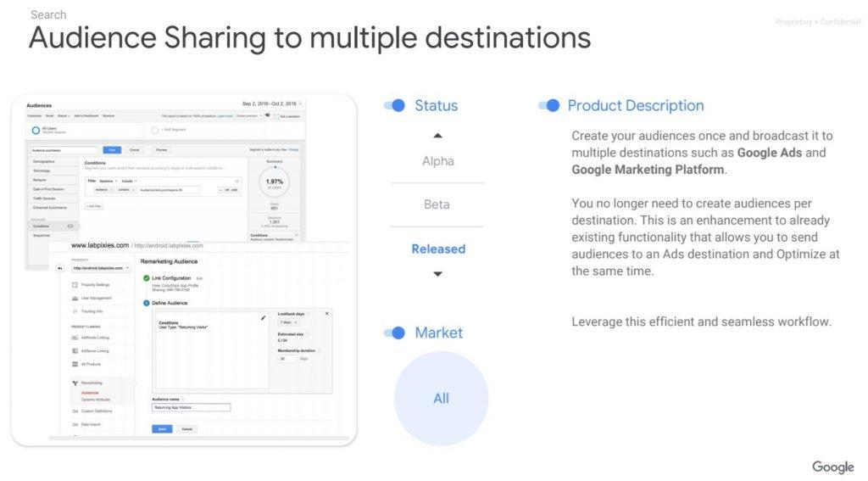
Task: Open Property Settings
Action: click(95, 285)
